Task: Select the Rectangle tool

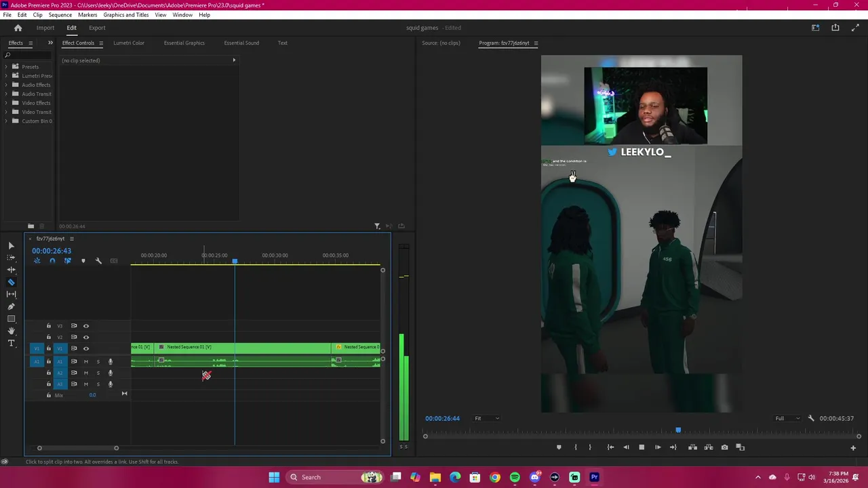Action: tap(11, 319)
